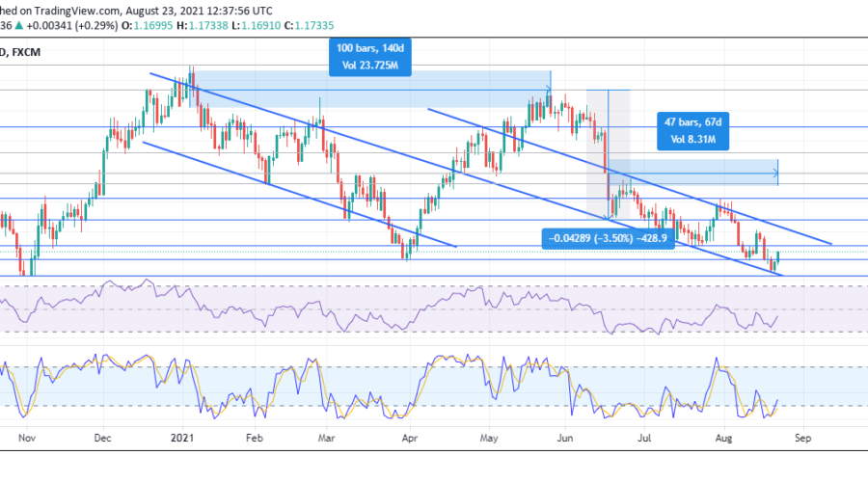
Task: Click the blue date range box spanning January to May
Action: point(369,89)
